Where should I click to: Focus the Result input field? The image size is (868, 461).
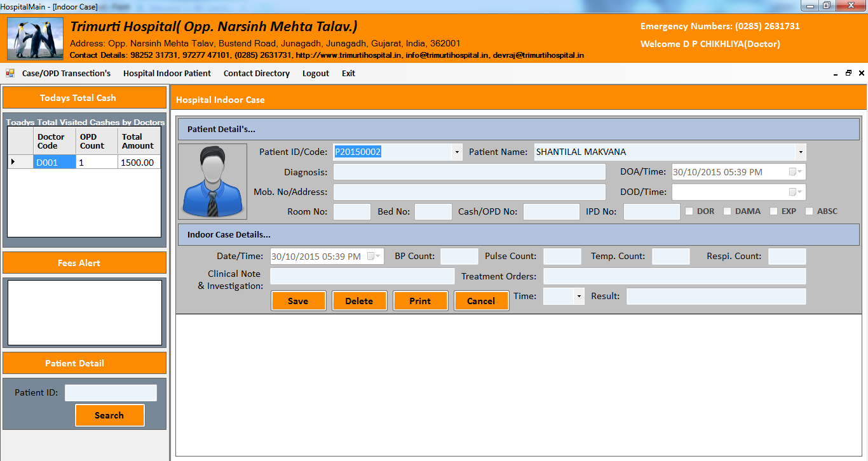click(x=716, y=297)
